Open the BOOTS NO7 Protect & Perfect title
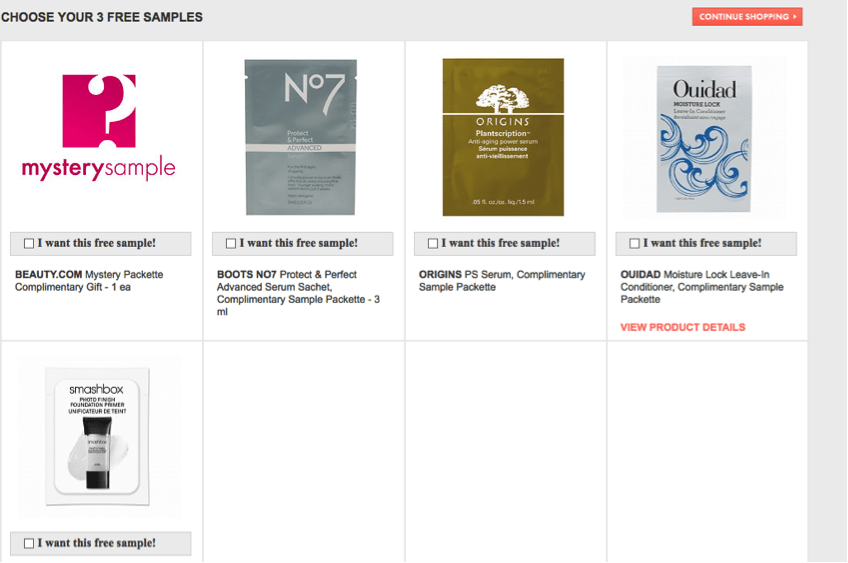Image resolution: width=848 pixels, height=563 pixels. tap(299, 293)
